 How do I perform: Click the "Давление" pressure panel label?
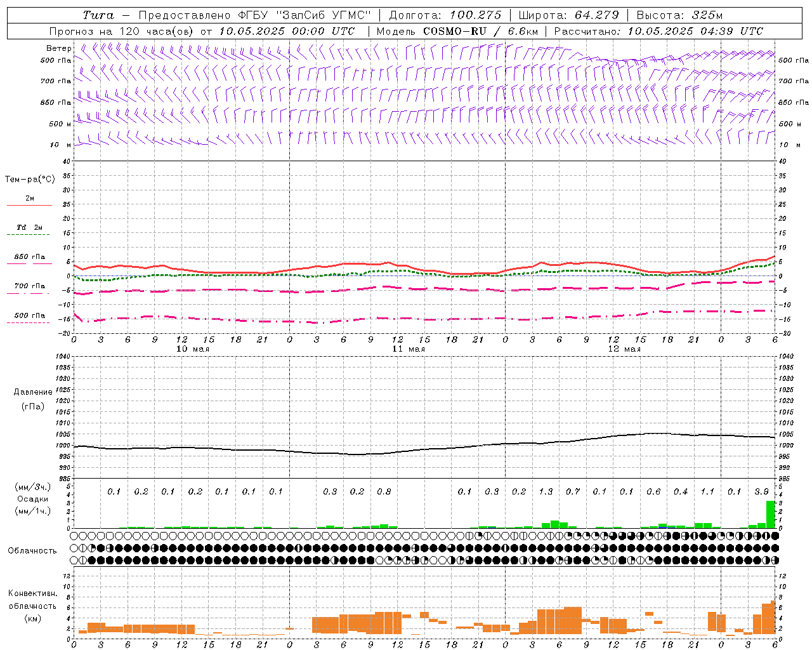pos(33,392)
